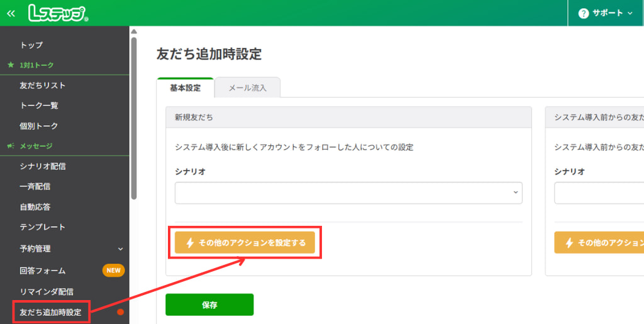Click the megaphone icon beside メッセージ
This screenshot has height=324, width=644.
[11, 146]
